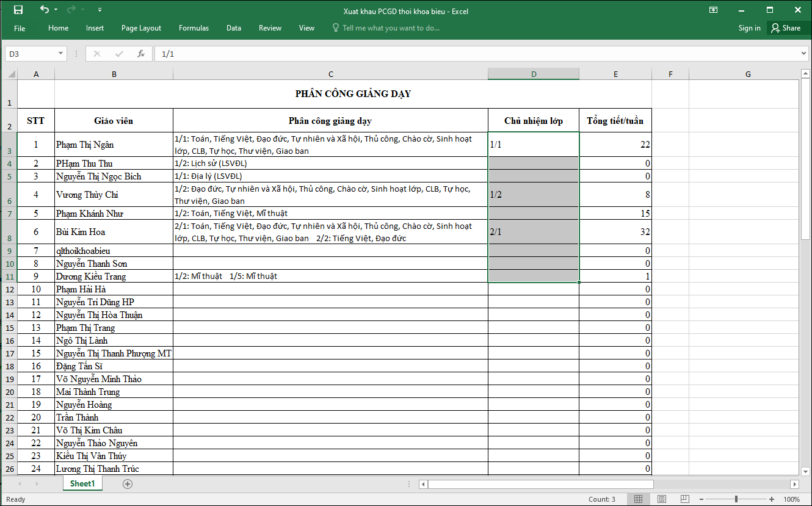Switch to Normal view in status bar

[638, 499]
